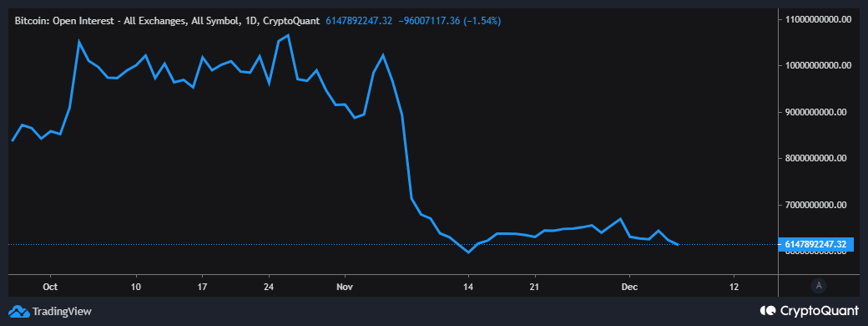Click the 10 date label on time axis

coord(135,287)
